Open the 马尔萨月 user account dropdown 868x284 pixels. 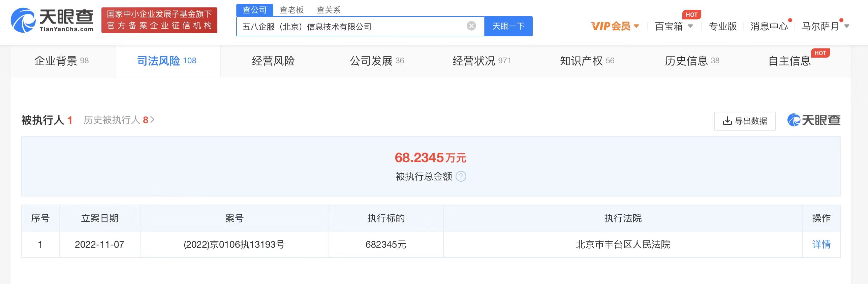(825, 26)
